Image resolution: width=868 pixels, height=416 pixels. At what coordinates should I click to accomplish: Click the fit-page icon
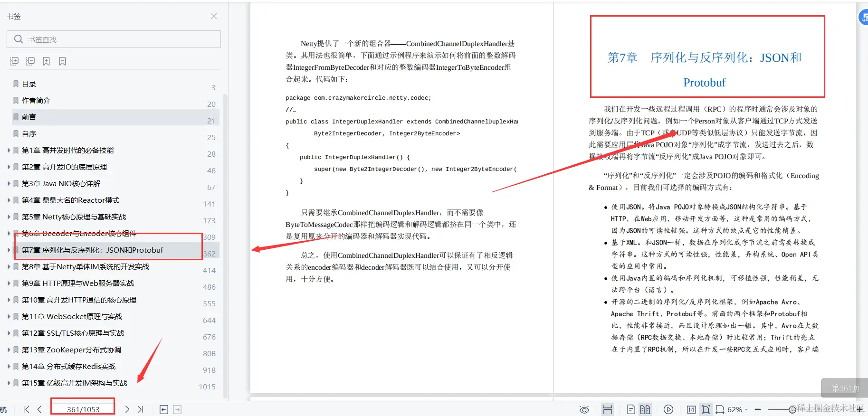pyautogui.click(x=706, y=409)
